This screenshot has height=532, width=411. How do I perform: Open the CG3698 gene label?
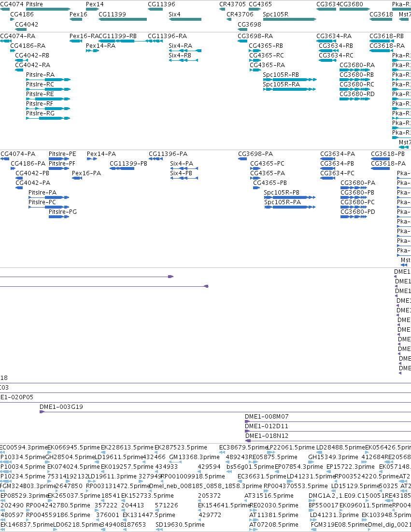point(249,25)
